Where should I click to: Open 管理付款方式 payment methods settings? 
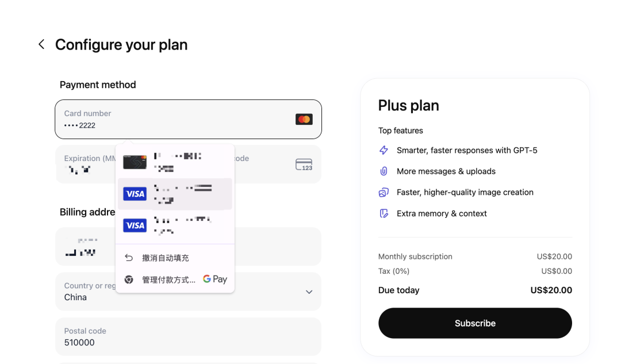point(168,279)
